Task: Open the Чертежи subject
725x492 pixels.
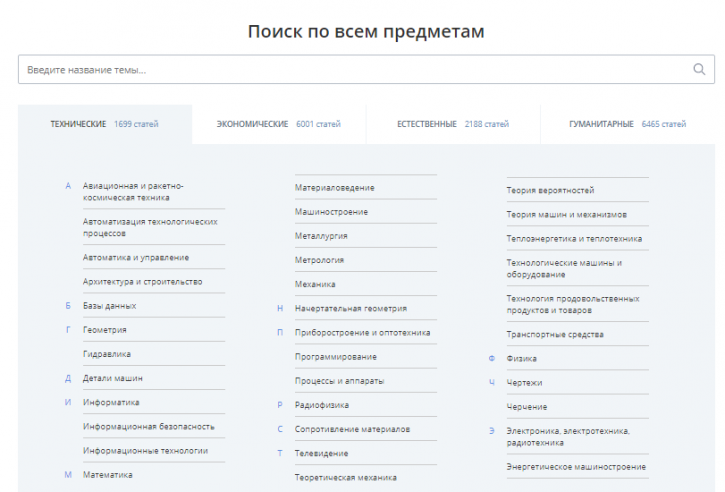Action: point(524,382)
